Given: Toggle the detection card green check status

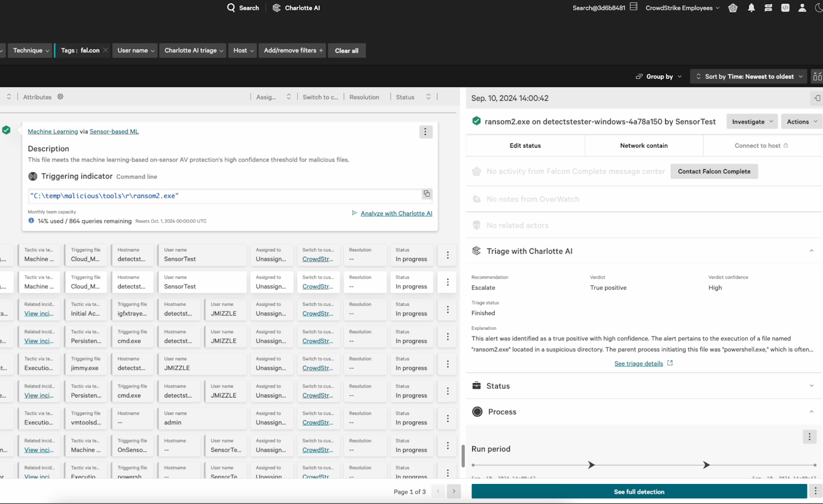Looking at the screenshot, I should point(6,130).
